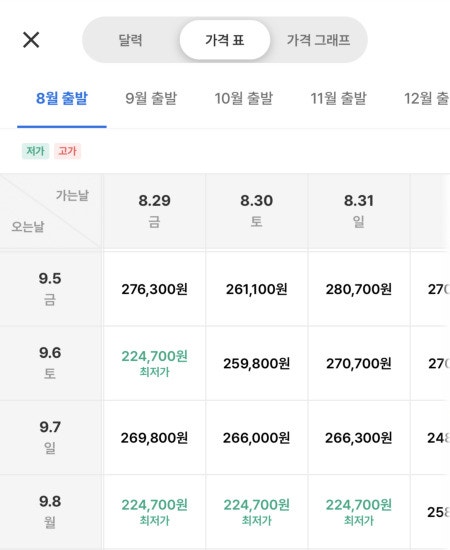Close the price view with X icon
This screenshot has height=550, width=450.
tap(31, 40)
